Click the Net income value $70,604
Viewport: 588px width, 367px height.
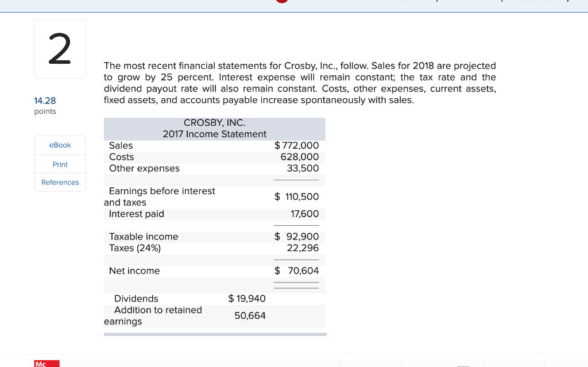[296, 271]
